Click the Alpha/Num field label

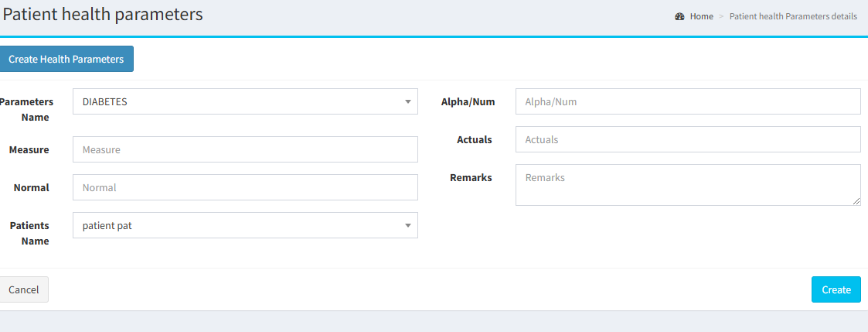[468, 102]
